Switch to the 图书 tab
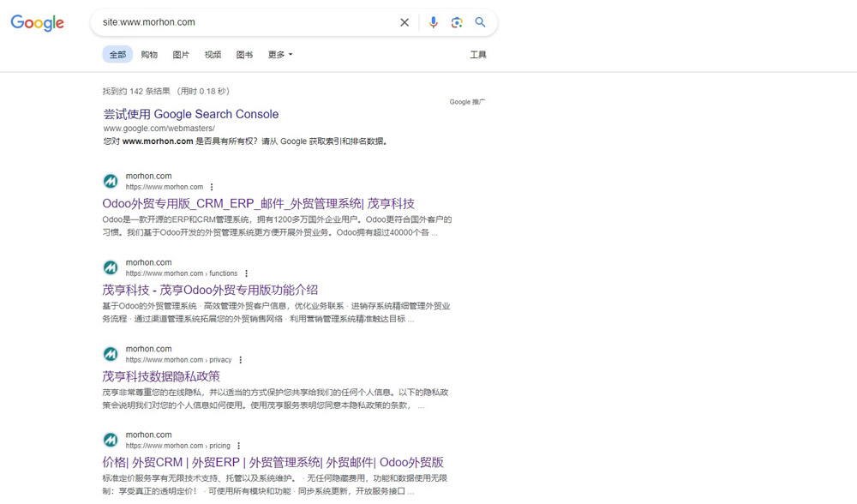Viewport: 857px width, 504px height. pyautogui.click(x=244, y=55)
